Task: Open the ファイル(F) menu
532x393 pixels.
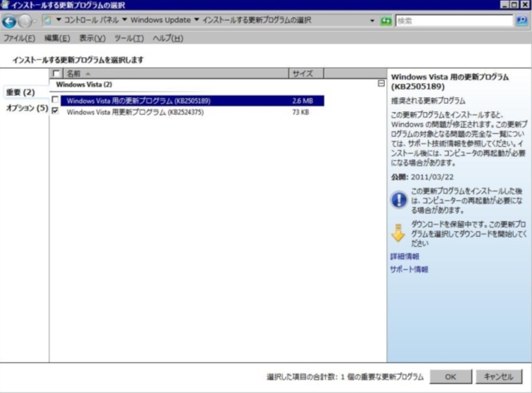Action: coord(19,38)
